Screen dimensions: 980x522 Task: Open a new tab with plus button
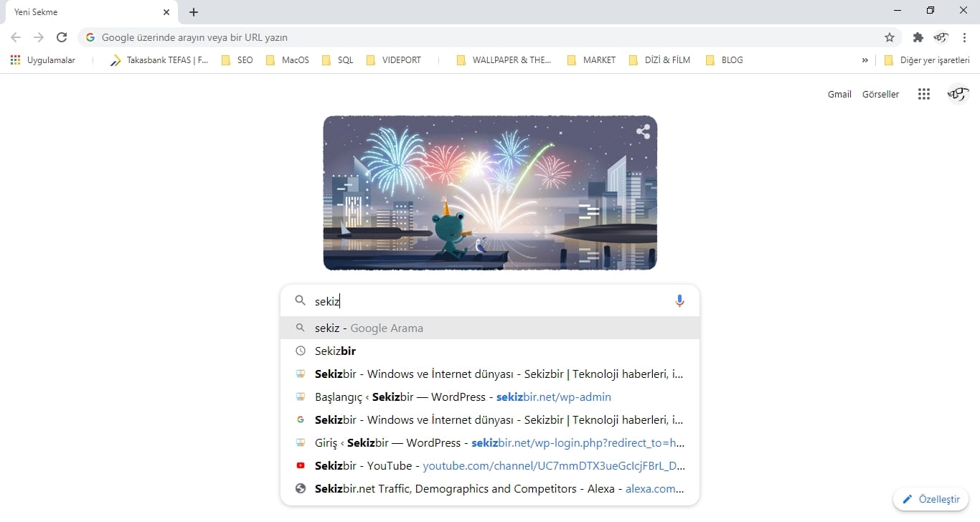(x=194, y=12)
